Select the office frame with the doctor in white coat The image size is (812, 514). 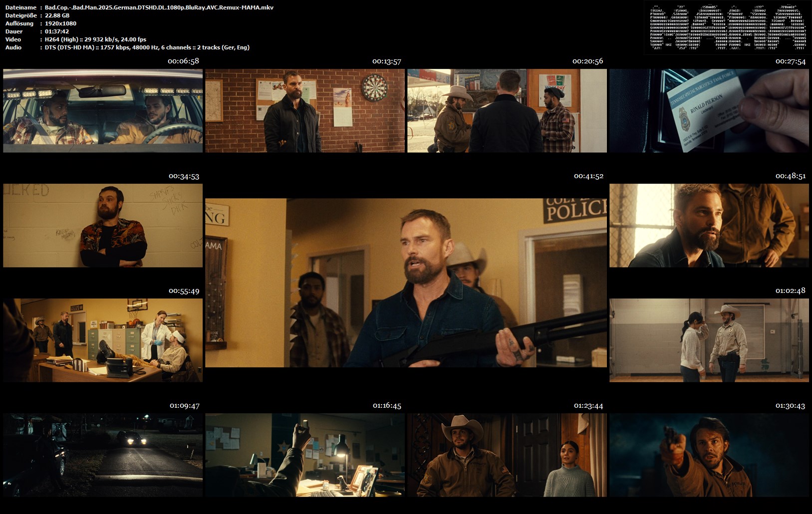(x=103, y=340)
